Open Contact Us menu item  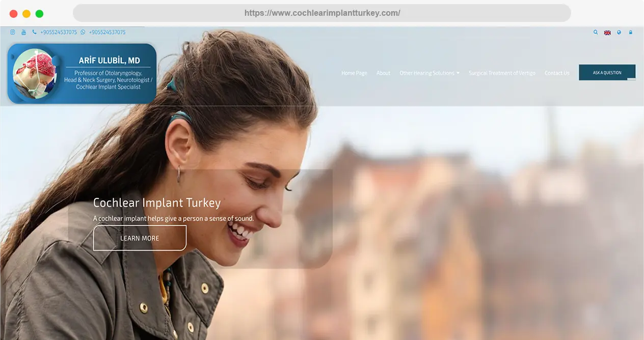click(557, 73)
